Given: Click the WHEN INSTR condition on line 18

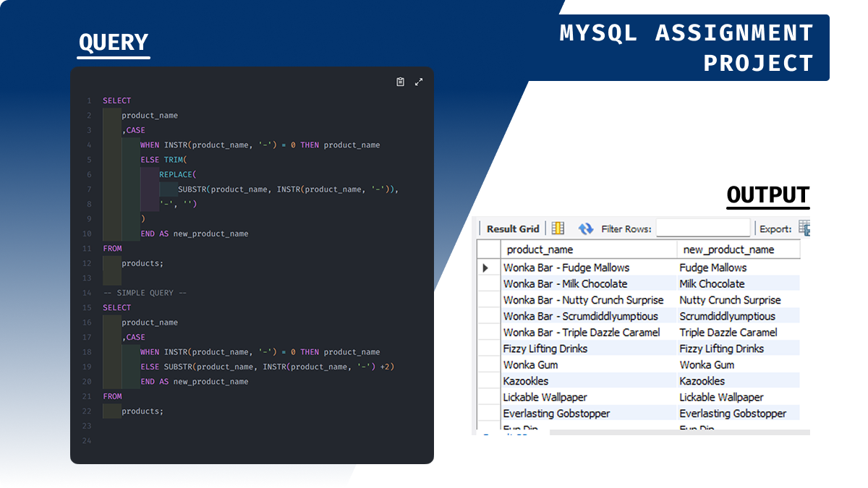Looking at the screenshot, I should click(x=260, y=352).
